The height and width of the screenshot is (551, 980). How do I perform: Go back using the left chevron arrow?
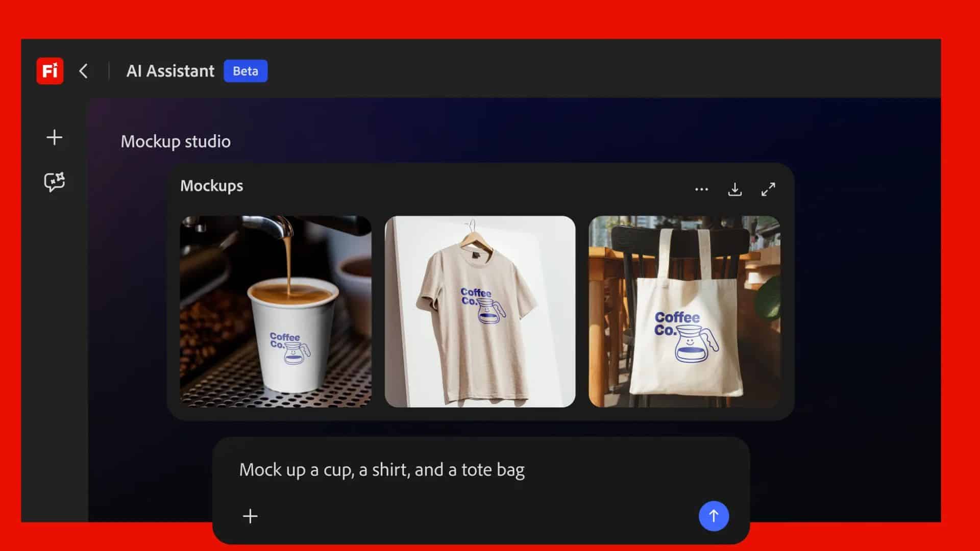84,71
